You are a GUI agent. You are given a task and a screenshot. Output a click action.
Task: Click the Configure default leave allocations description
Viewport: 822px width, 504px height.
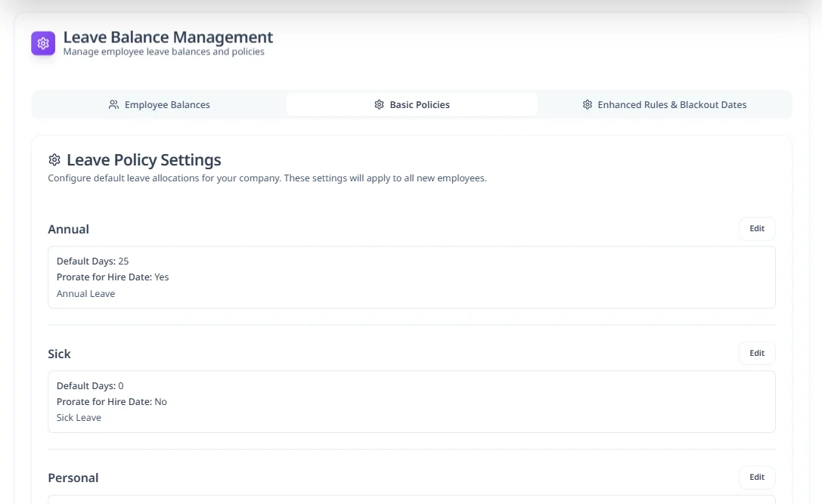(268, 178)
